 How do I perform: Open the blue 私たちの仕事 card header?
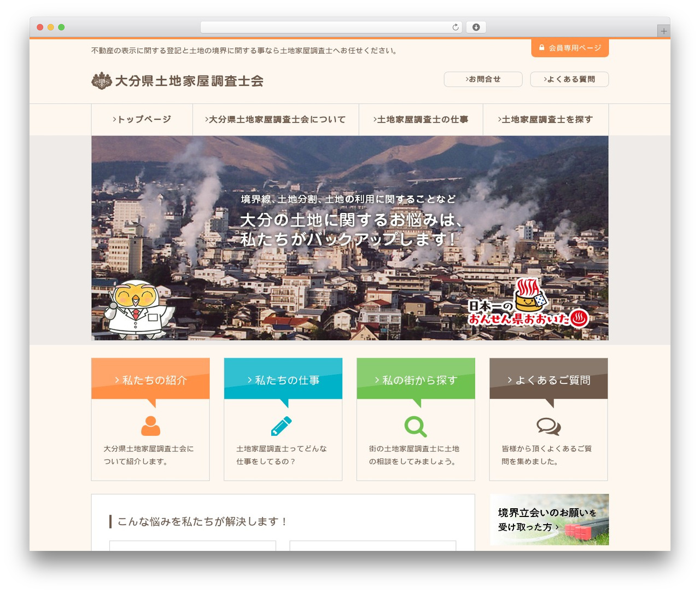pyautogui.click(x=283, y=379)
